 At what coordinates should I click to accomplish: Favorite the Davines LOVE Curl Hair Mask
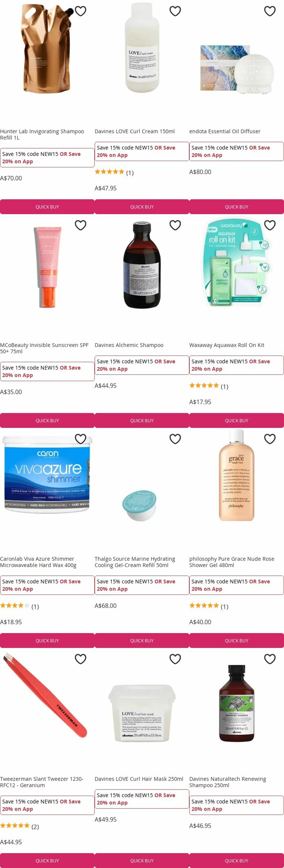175,659
